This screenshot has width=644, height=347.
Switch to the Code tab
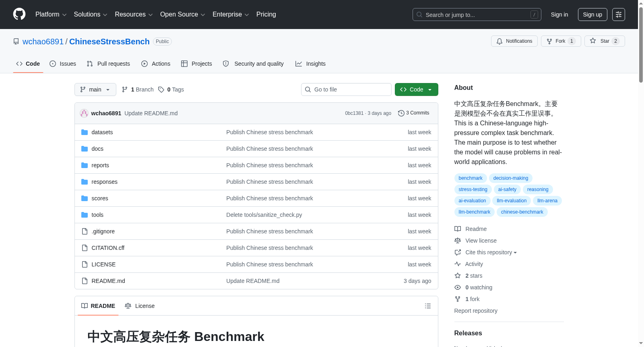[28, 64]
